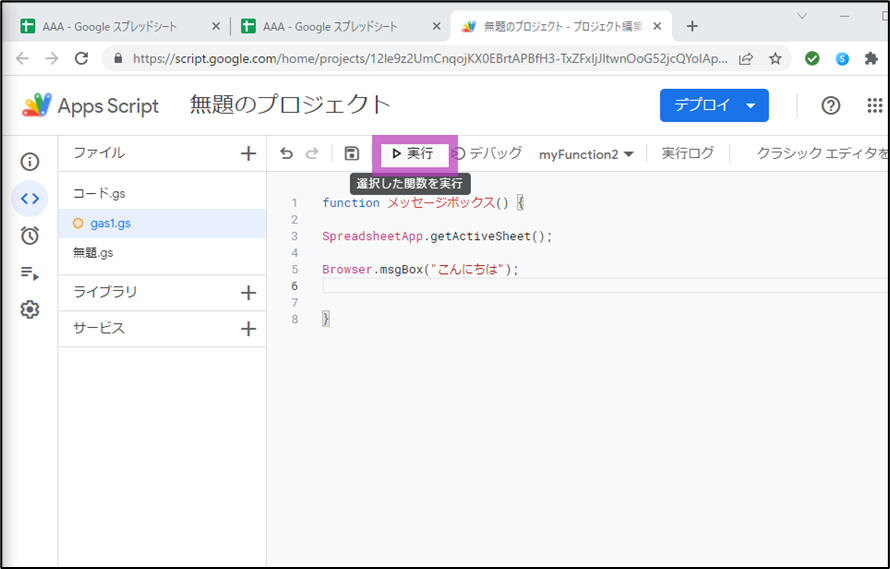Viewport: 890px width, 569px height.
Task: Open the デプロイ deploy dropdown button
Action: click(x=714, y=105)
